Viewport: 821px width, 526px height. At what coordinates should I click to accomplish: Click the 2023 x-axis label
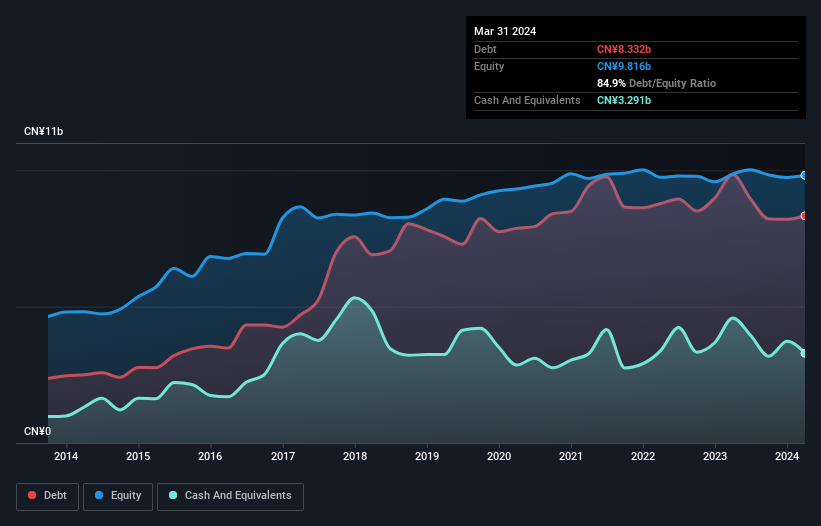click(x=715, y=456)
